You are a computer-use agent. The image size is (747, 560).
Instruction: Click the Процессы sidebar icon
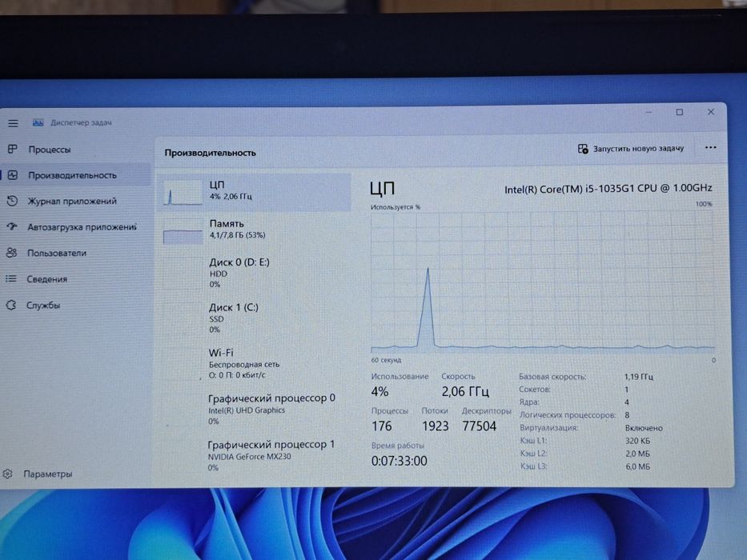(12, 150)
